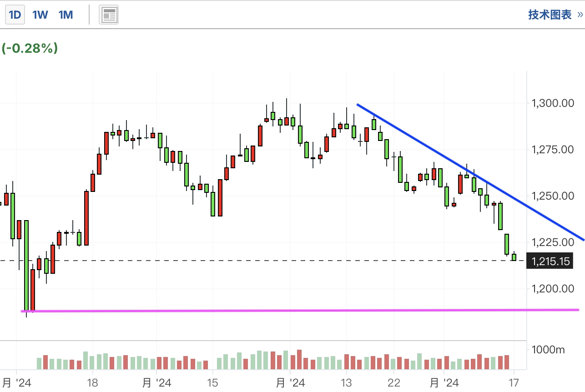The width and height of the screenshot is (585, 392).
Task: Select the 1D timeframe tab
Action: pos(15,15)
